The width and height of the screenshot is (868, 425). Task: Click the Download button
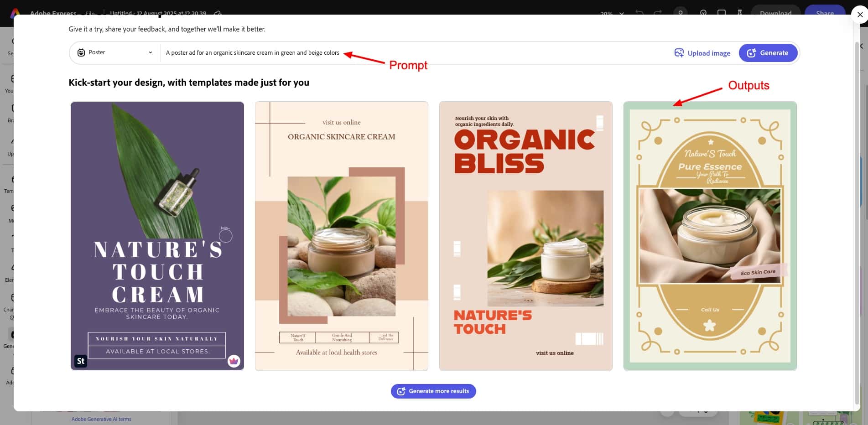[775, 13]
